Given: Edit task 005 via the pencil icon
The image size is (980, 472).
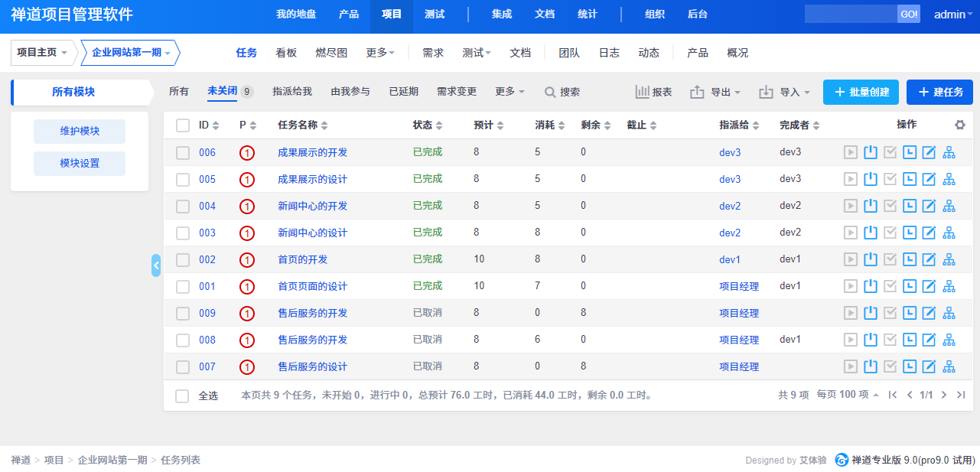Looking at the screenshot, I should click(x=930, y=179).
